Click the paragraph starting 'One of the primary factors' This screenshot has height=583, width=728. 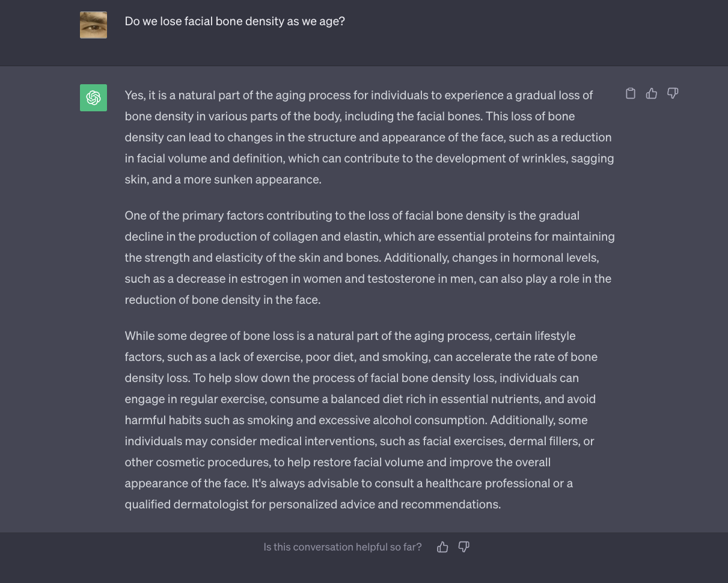click(370, 258)
